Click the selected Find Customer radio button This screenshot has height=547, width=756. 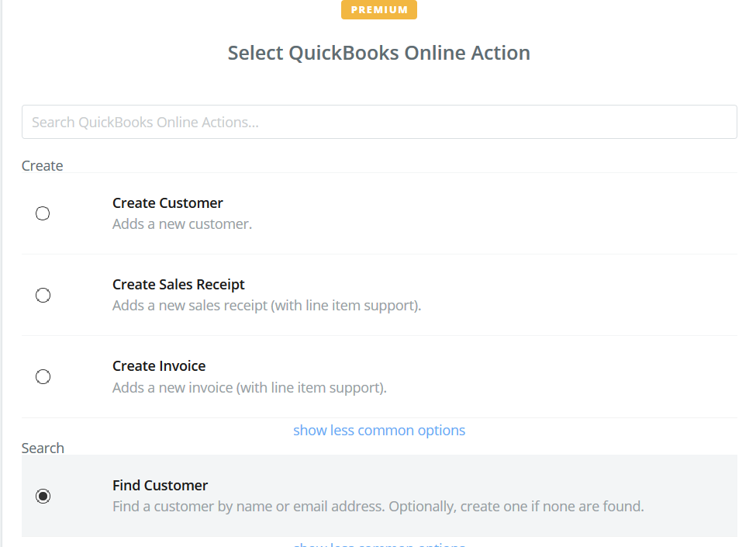coord(43,496)
